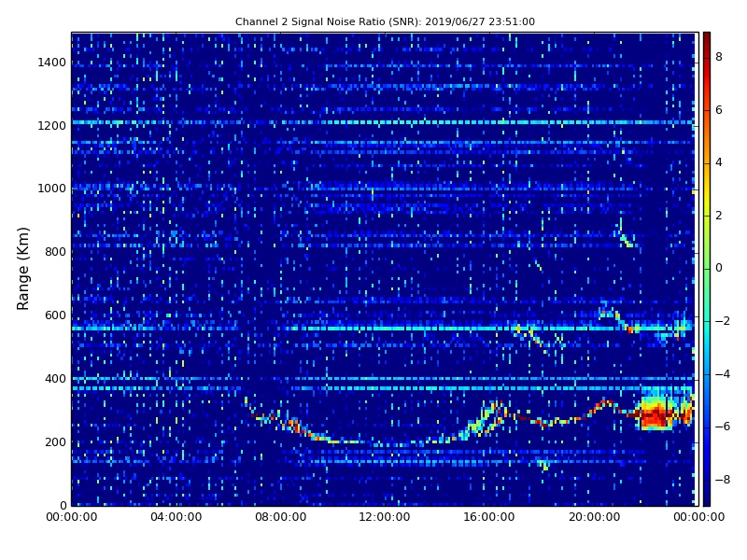
Task: Click the colorbar at the -8 level
Action: pyautogui.click(x=707, y=480)
